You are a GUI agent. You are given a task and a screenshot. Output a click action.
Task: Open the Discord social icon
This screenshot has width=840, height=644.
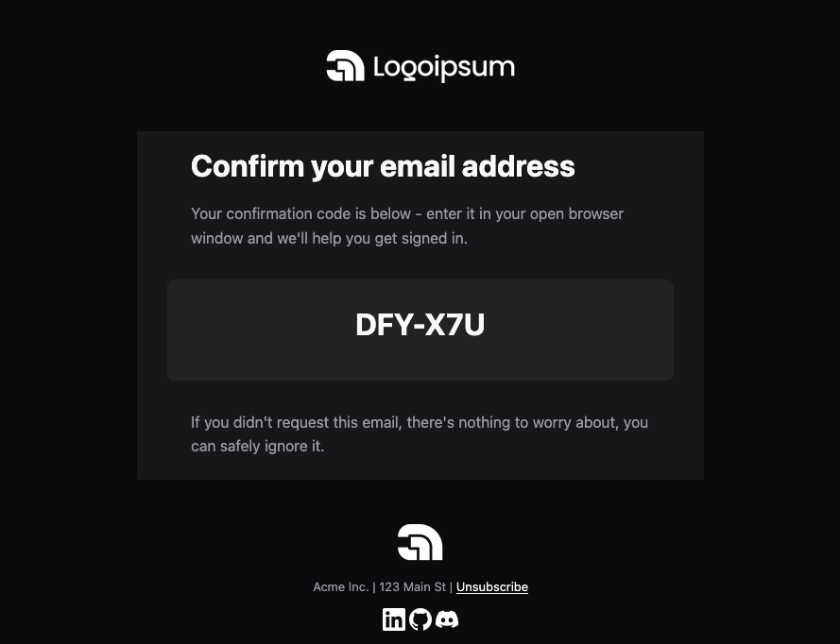point(447,619)
